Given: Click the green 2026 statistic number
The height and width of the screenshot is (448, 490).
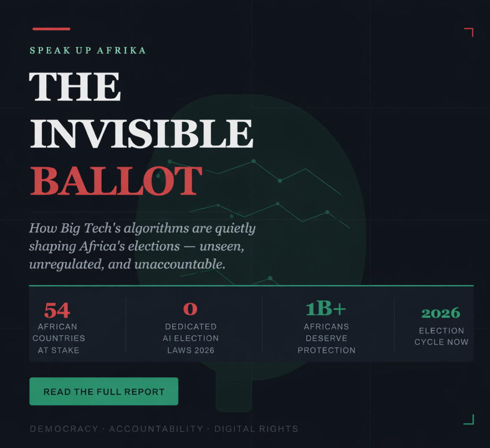Looking at the screenshot, I should pyautogui.click(x=441, y=313).
